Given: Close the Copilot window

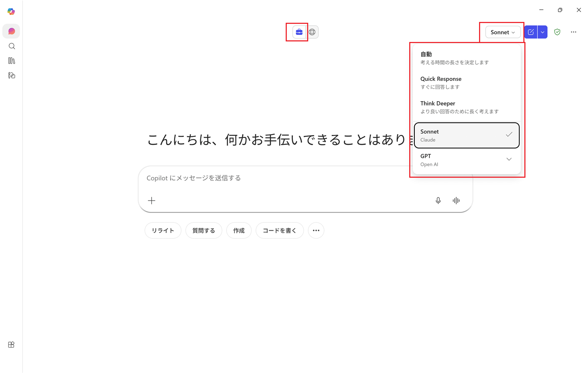Looking at the screenshot, I should [x=579, y=10].
